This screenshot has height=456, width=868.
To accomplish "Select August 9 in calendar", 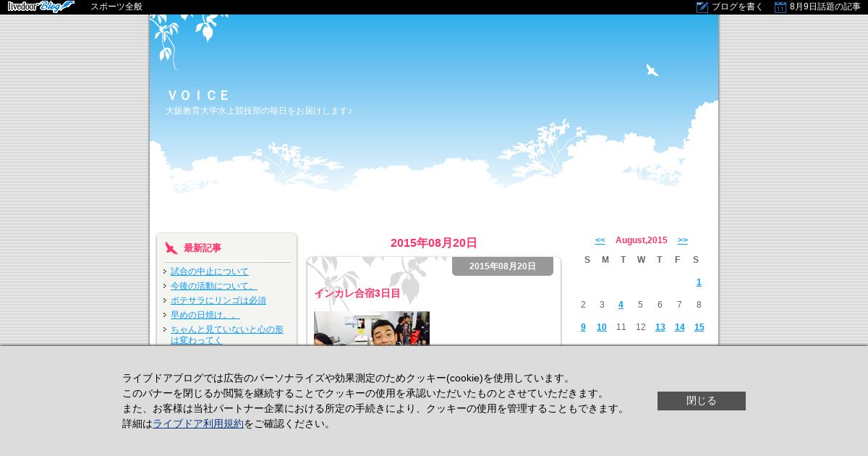I will (583, 327).
